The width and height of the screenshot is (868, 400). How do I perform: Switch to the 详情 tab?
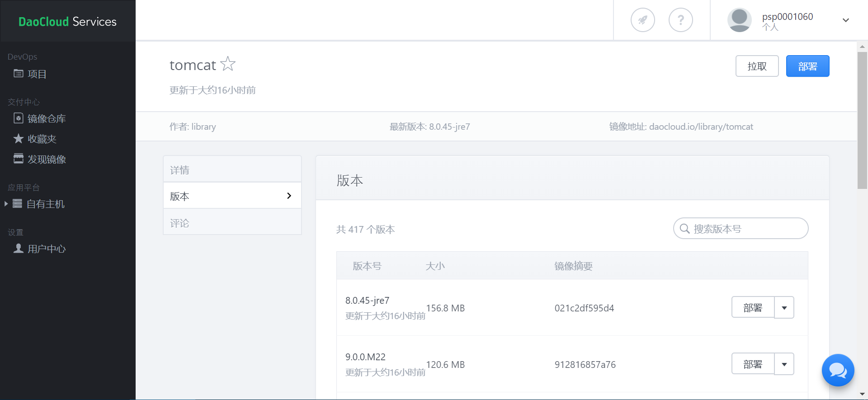tap(232, 169)
